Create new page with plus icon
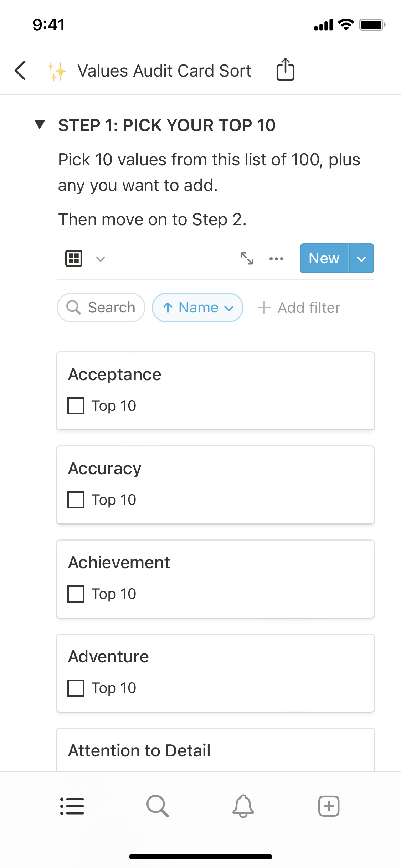The height and width of the screenshot is (868, 401). [x=329, y=806]
